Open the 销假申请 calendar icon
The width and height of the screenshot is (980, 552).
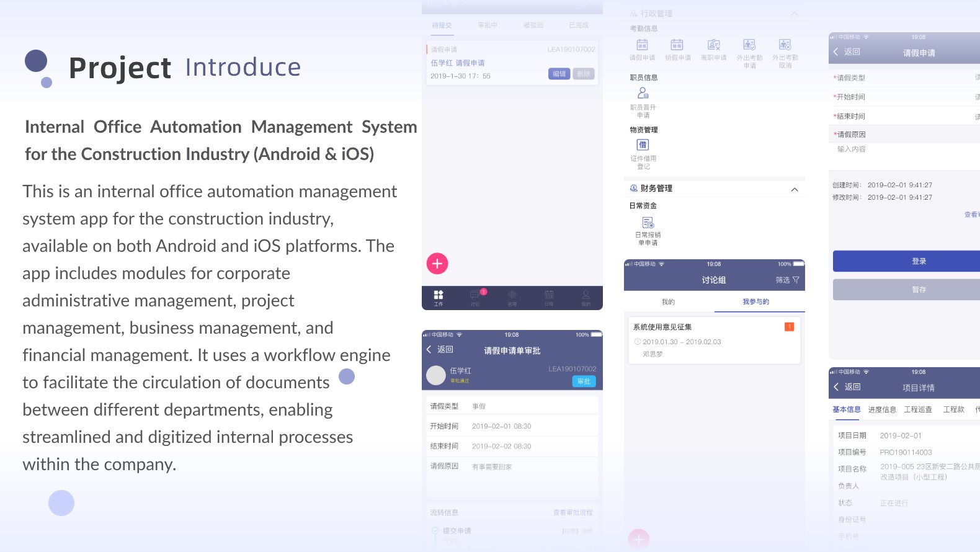[x=677, y=45]
